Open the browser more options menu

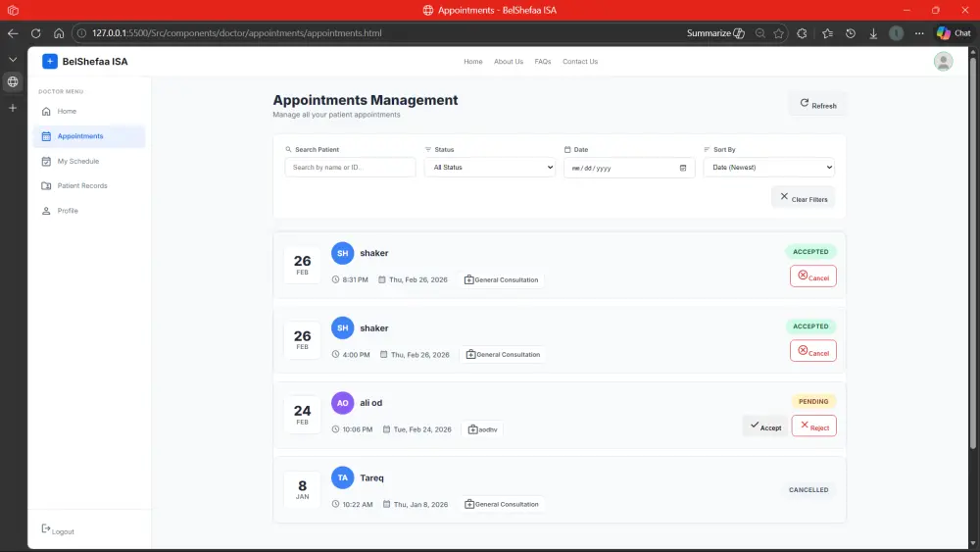point(919,33)
